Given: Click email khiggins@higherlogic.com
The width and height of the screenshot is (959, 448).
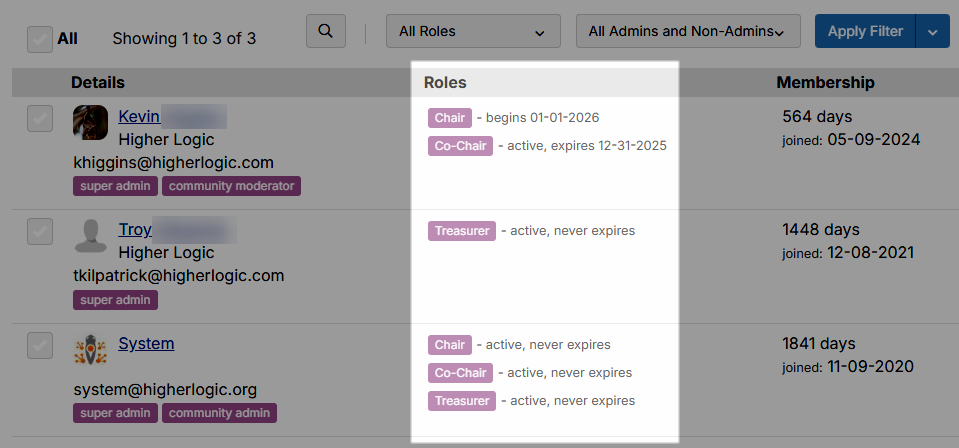Looking at the screenshot, I should click(x=174, y=162).
